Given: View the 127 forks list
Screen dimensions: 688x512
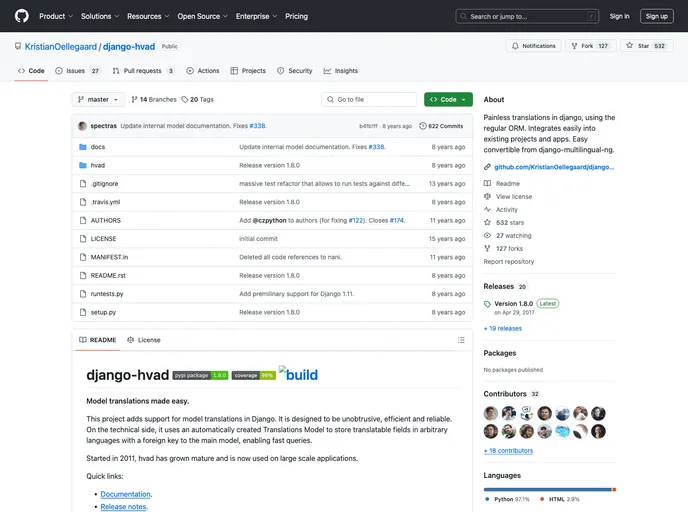Looking at the screenshot, I should [x=509, y=249].
